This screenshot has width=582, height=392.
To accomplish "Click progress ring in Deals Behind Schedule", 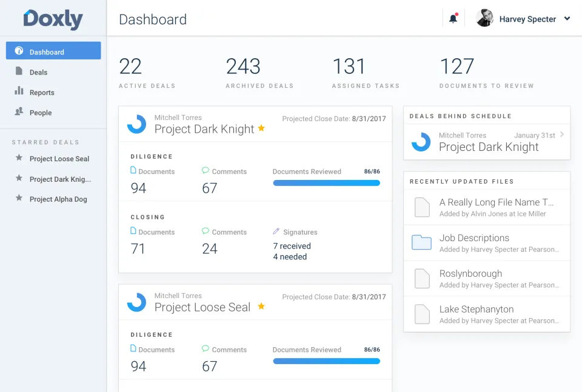I will (x=421, y=142).
